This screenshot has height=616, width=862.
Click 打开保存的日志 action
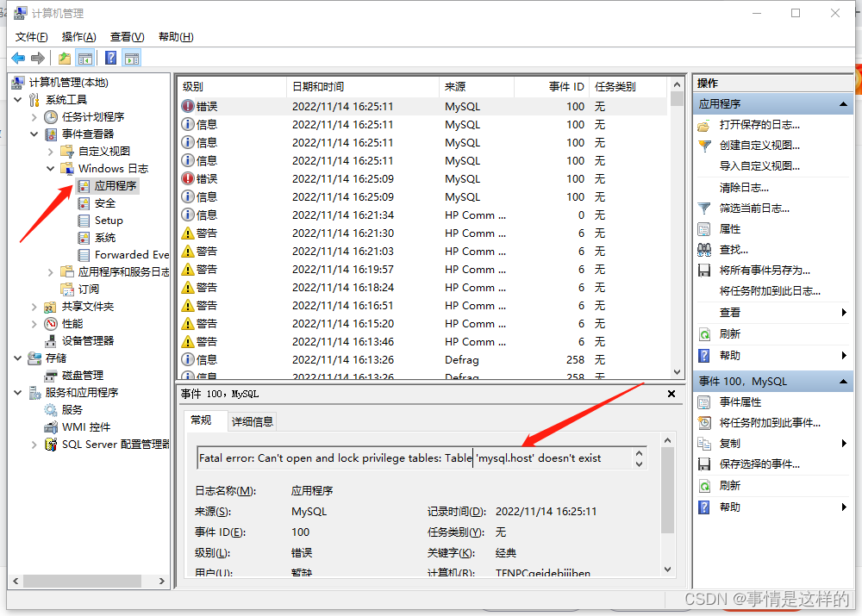(759, 125)
